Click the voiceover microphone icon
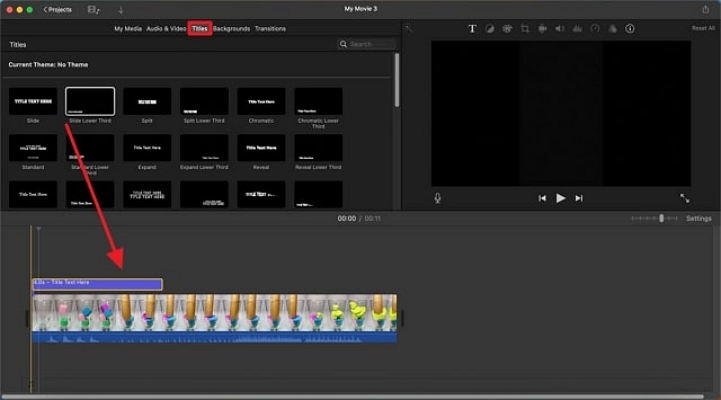The height and width of the screenshot is (400, 721). [x=438, y=198]
